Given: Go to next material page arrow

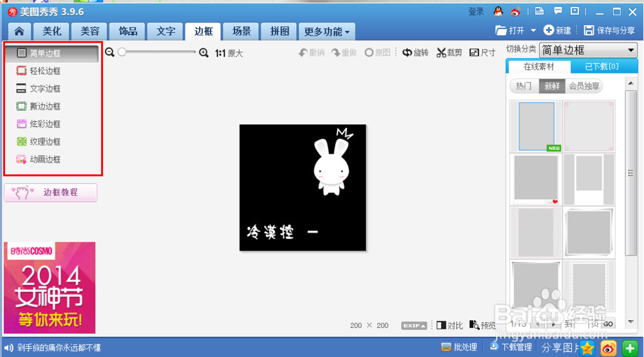Looking at the screenshot, I should point(553,324).
